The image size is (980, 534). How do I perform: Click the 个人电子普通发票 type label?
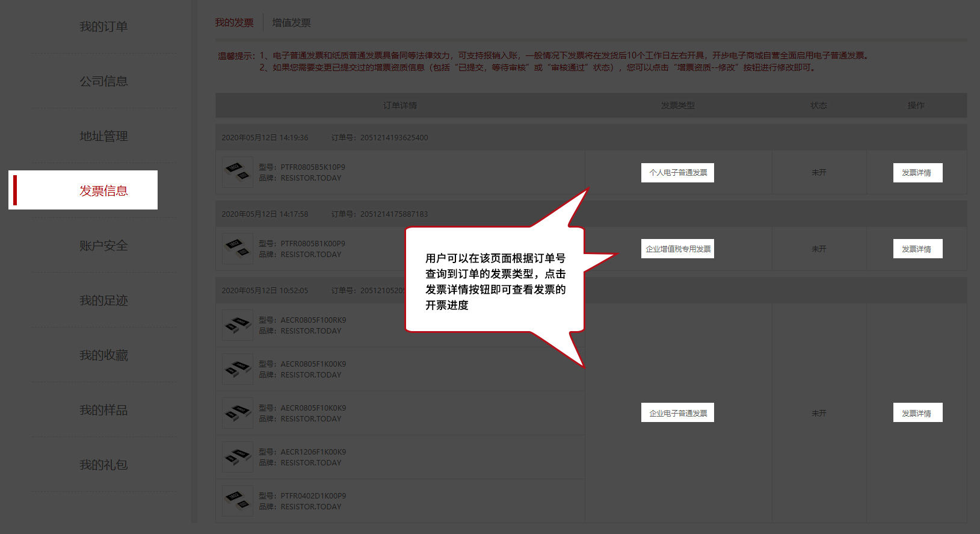[x=677, y=173]
